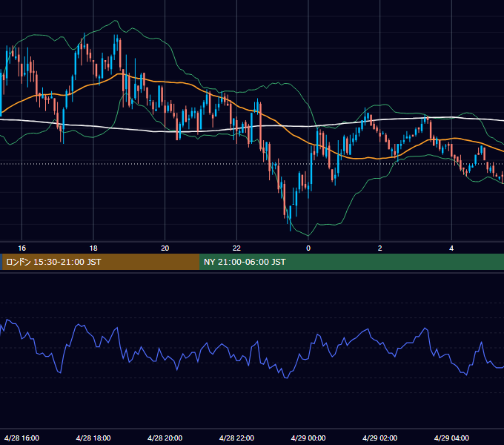The height and width of the screenshot is (445, 504).
Task: Click the 4/28 22:00 time label
Action: [236, 438]
